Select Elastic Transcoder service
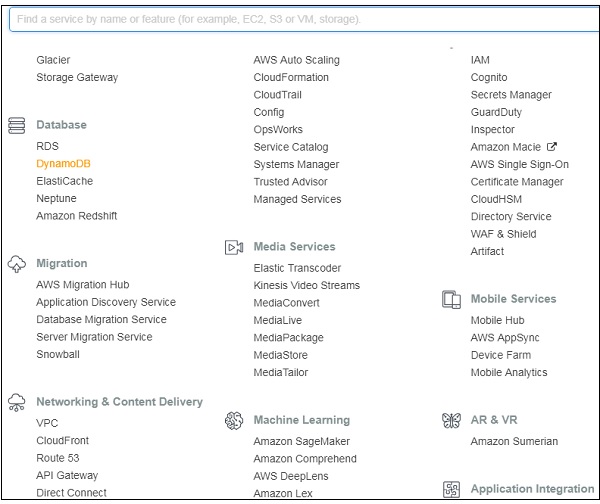The width and height of the screenshot is (600, 504). (297, 268)
